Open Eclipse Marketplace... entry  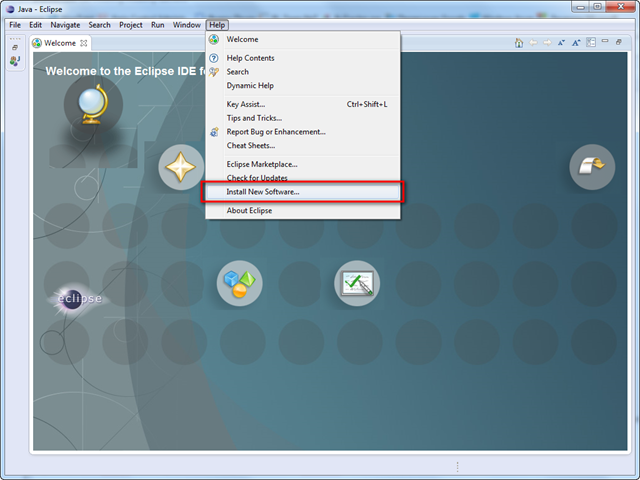(x=303, y=164)
